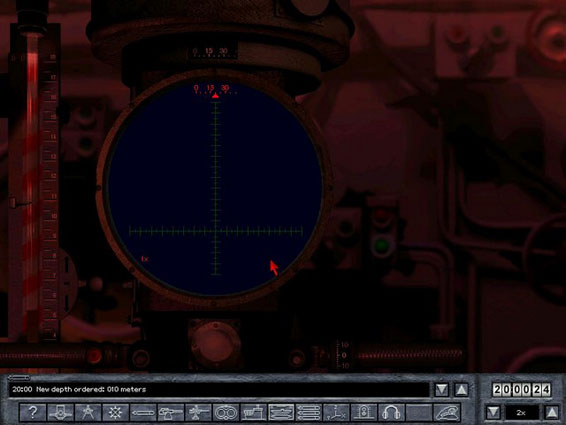Open the navigation map compass icon
This screenshot has height=425, width=566.
[88, 412]
